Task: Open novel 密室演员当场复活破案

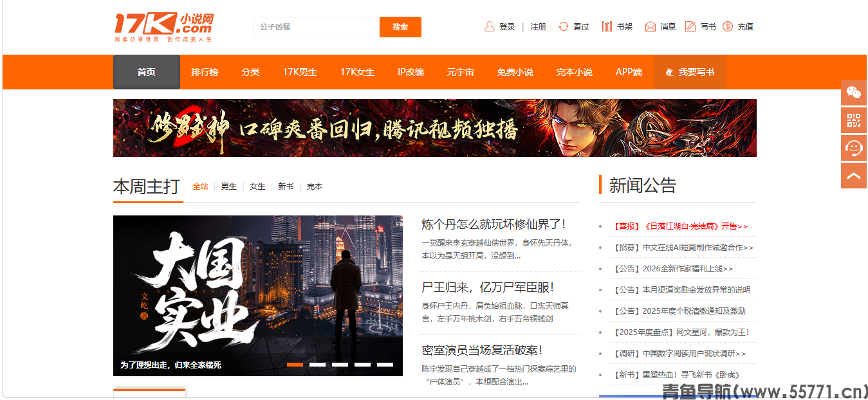Action: click(x=482, y=350)
